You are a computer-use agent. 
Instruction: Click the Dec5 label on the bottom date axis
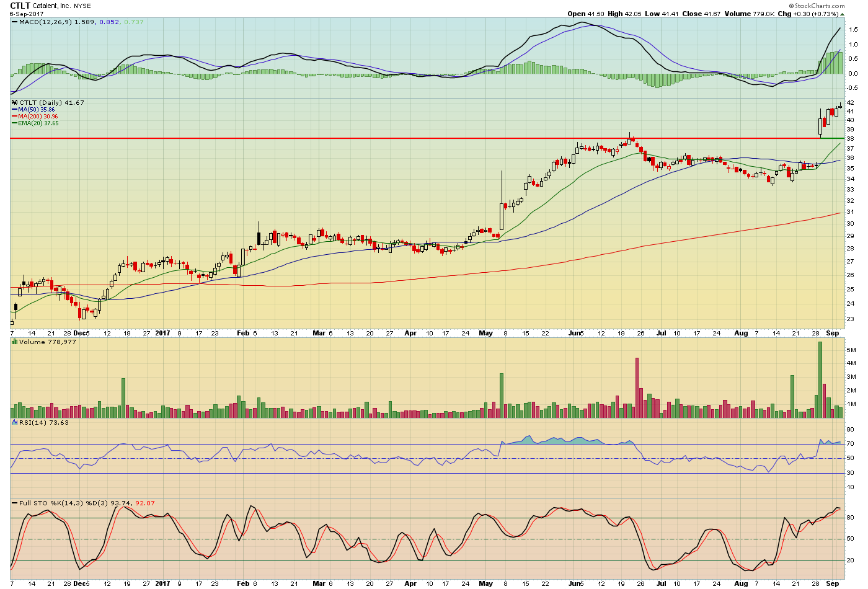[x=81, y=583]
